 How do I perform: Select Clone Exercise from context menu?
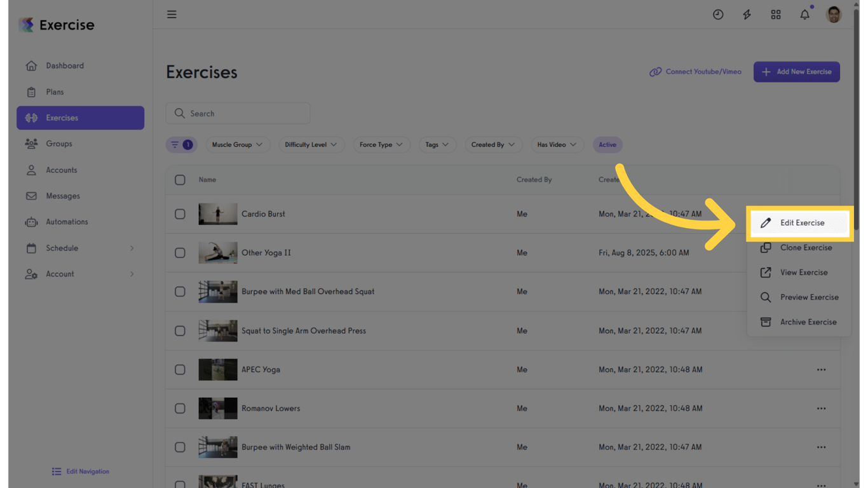coord(799,248)
